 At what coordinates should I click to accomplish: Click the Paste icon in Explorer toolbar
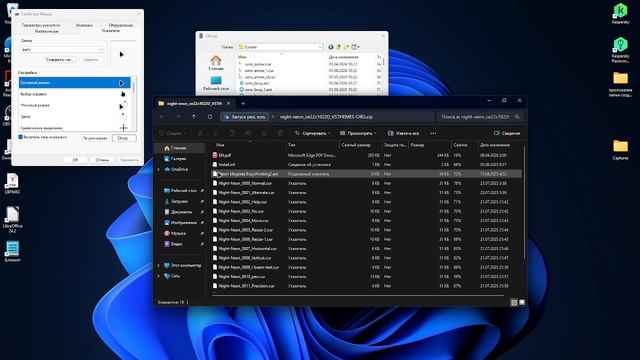click(x=232, y=133)
